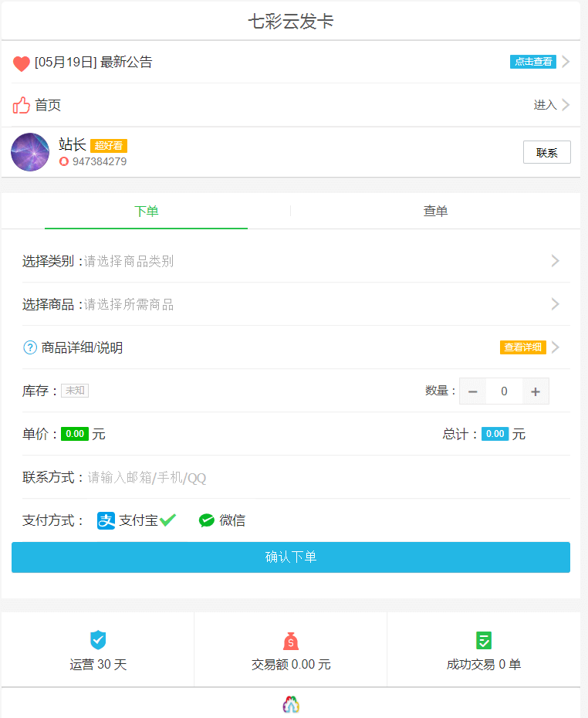Click the green successful trades checklist icon
This screenshot has width=588, height=718.
[484, 640]
